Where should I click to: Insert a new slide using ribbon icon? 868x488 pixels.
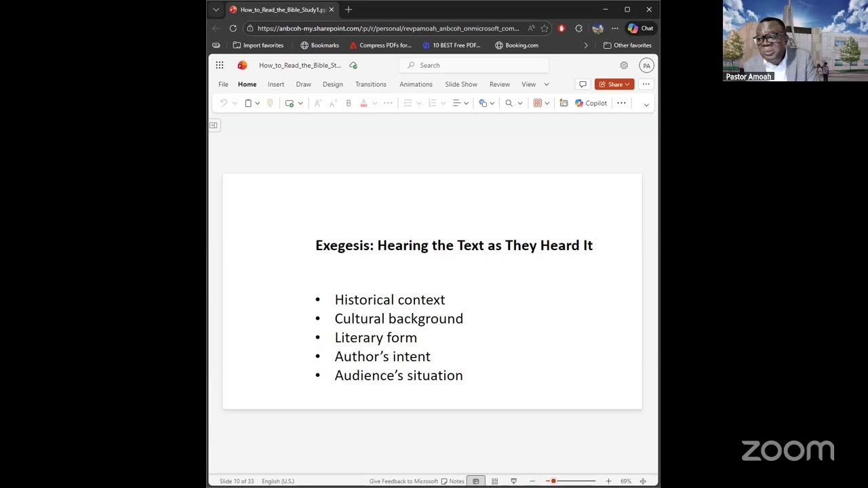click(x=290, y=103)
